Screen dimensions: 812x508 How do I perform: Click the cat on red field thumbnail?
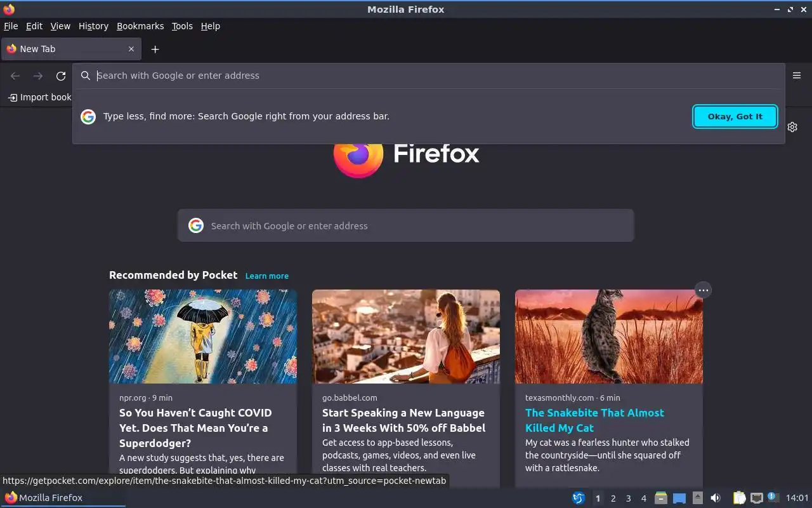coord(609,337)
